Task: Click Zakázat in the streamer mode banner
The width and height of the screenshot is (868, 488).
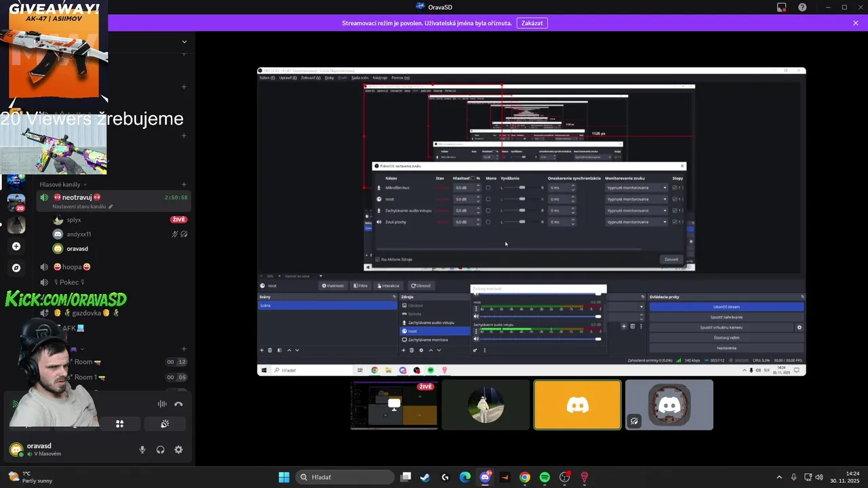Action: tap(532, 23)
